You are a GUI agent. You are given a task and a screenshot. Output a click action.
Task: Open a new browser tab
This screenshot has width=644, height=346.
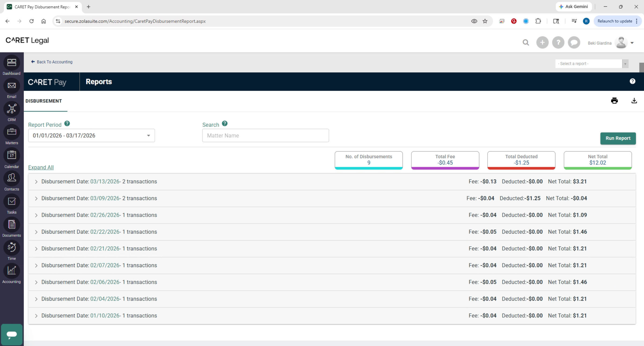(89, 7)
